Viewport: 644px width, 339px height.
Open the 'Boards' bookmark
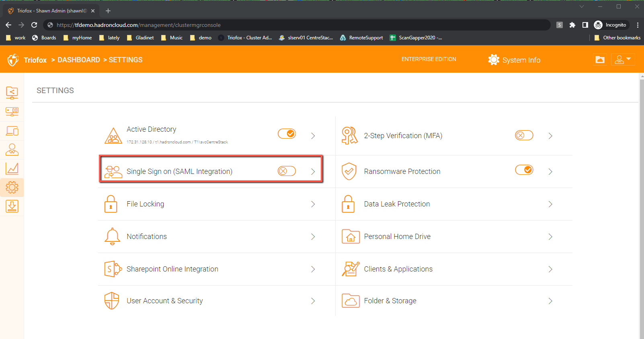pyautogui.click(x=44, y=38)
